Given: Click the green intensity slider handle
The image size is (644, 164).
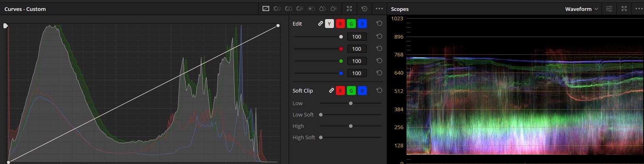Looking at the screenshot, I should [x=341, y=61].
